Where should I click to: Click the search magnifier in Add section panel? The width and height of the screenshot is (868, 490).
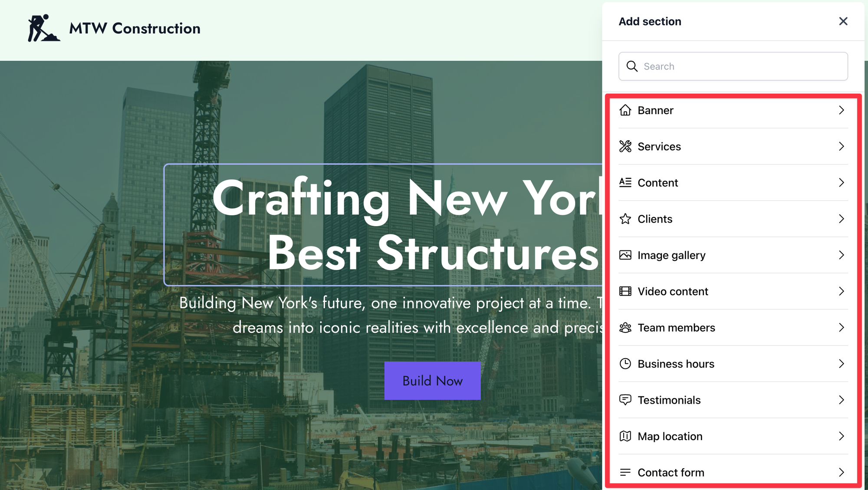click(632, 66)
